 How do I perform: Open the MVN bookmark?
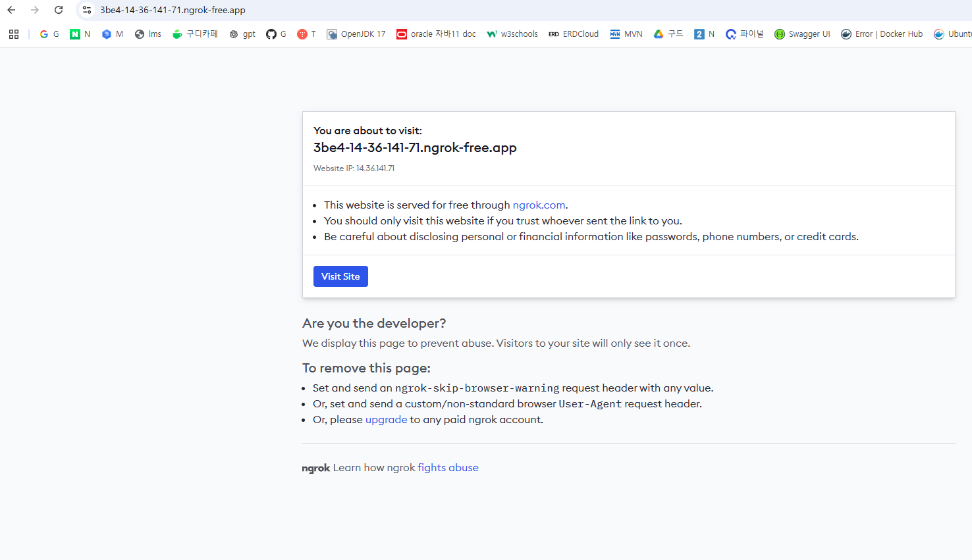coord(626,34)
